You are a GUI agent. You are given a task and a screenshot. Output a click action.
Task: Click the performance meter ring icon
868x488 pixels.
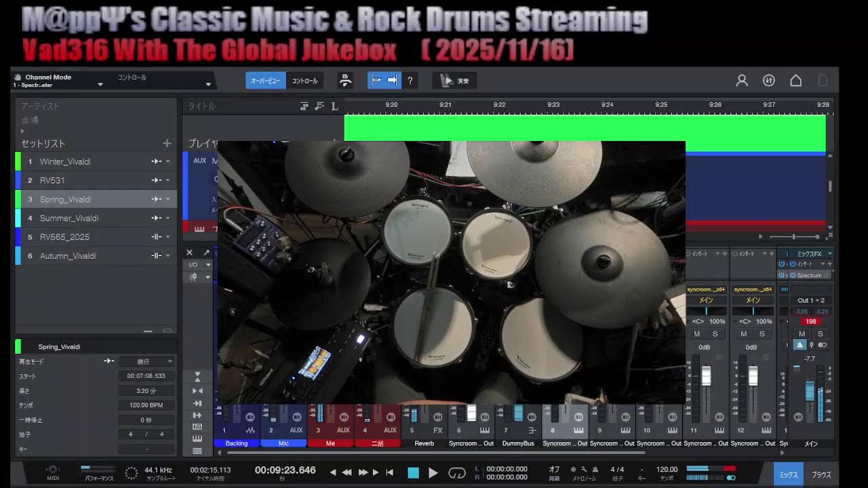[132, 472]
